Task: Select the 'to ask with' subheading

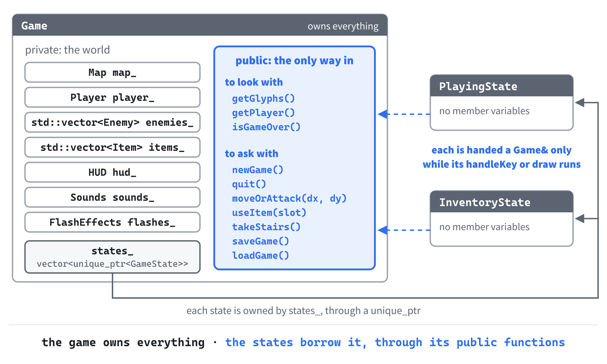Action: coord(251,154)
